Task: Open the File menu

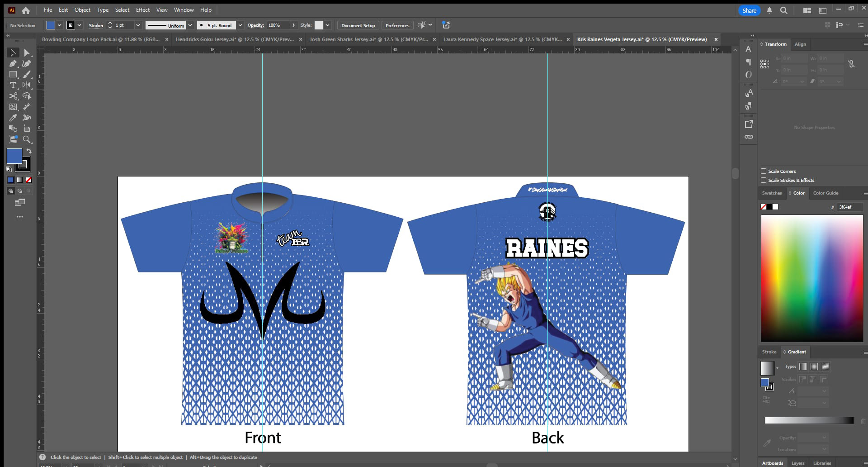Action: (x=48, y=10)
